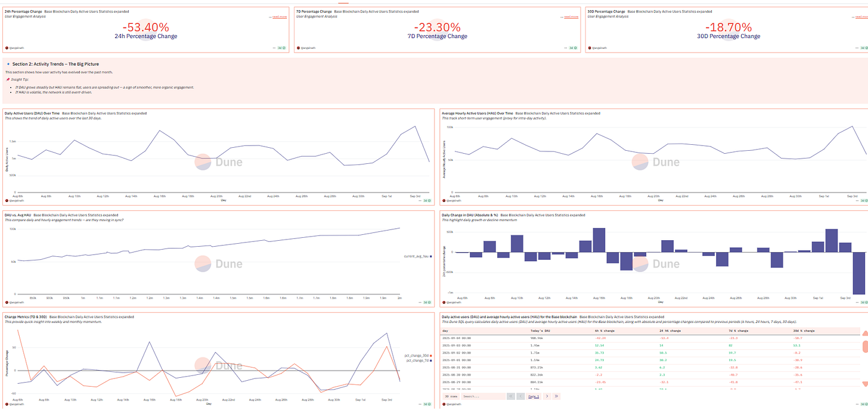Open DAU vs. Avg HAU panel title
The image size is (868, 410).
17,215
